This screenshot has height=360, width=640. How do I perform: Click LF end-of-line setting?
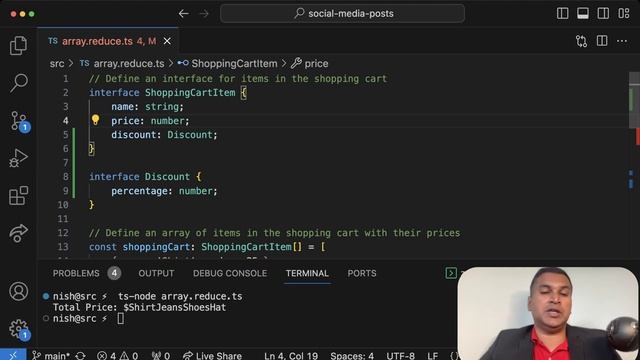(433, 356)
